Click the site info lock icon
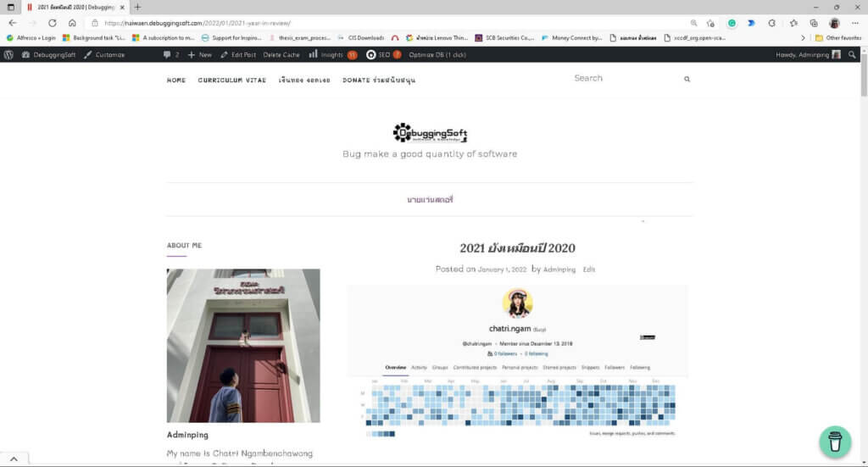 point(95,23)
